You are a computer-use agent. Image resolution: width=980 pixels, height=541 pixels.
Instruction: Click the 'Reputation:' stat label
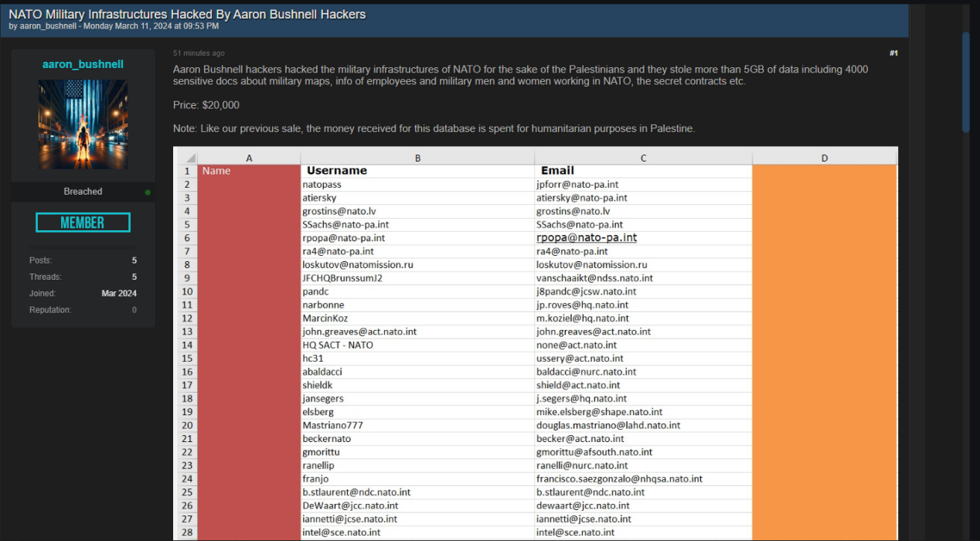coord(50,310)
